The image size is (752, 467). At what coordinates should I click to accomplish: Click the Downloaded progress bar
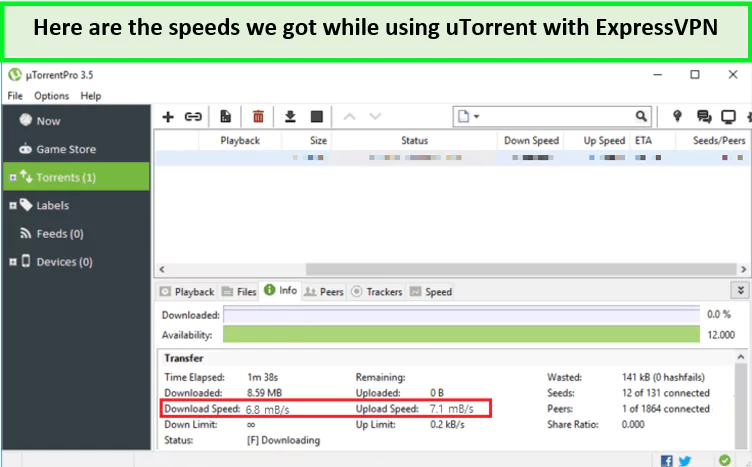pyautogui.click(x=461, y=315)
